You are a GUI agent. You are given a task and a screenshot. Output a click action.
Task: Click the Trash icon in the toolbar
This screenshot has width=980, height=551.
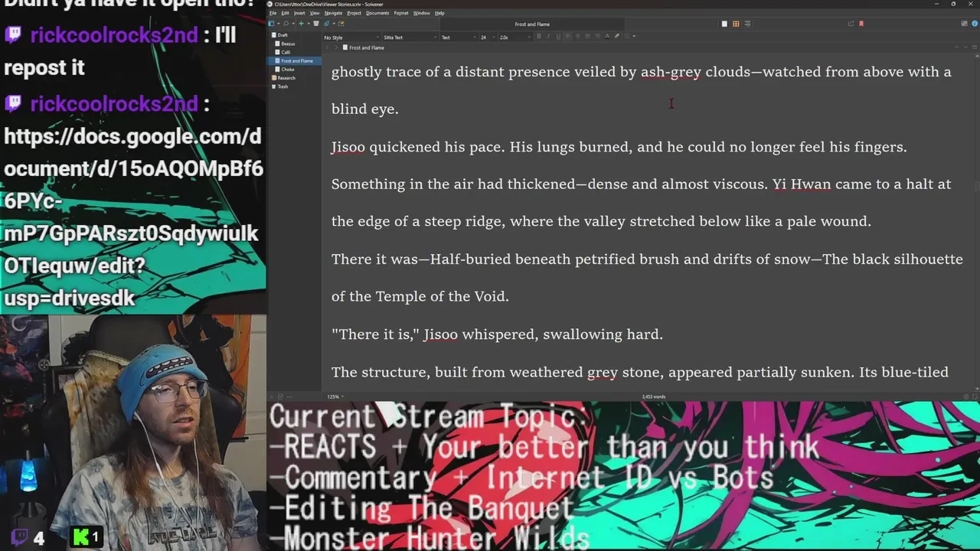tap(315, 24)
